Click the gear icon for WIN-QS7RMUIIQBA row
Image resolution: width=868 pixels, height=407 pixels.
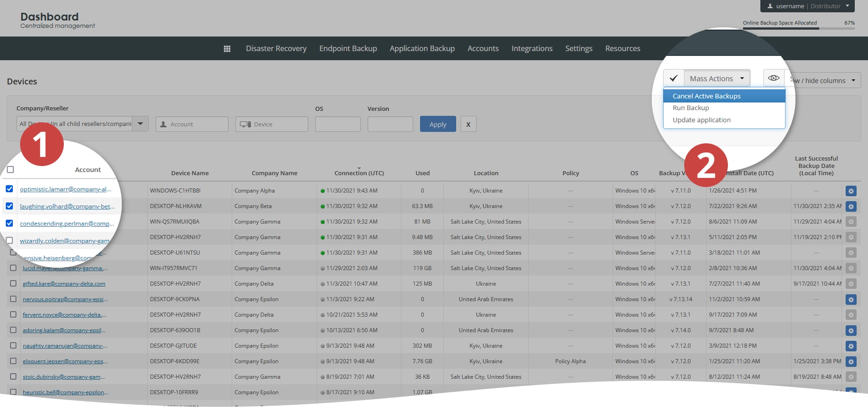851,222
